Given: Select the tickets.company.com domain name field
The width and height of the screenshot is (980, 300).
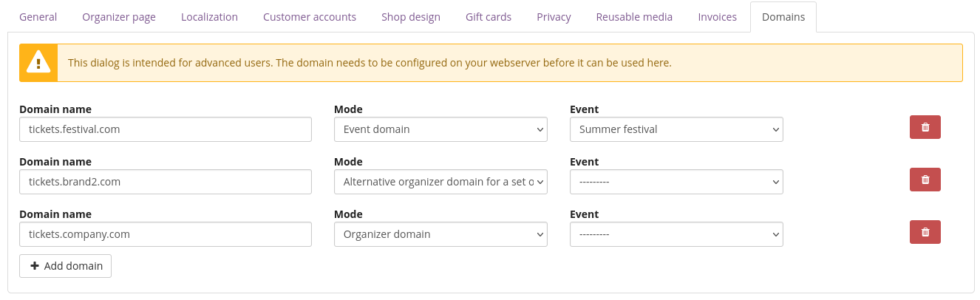Looking at the screenshot, I should click(x=166, y=234).
